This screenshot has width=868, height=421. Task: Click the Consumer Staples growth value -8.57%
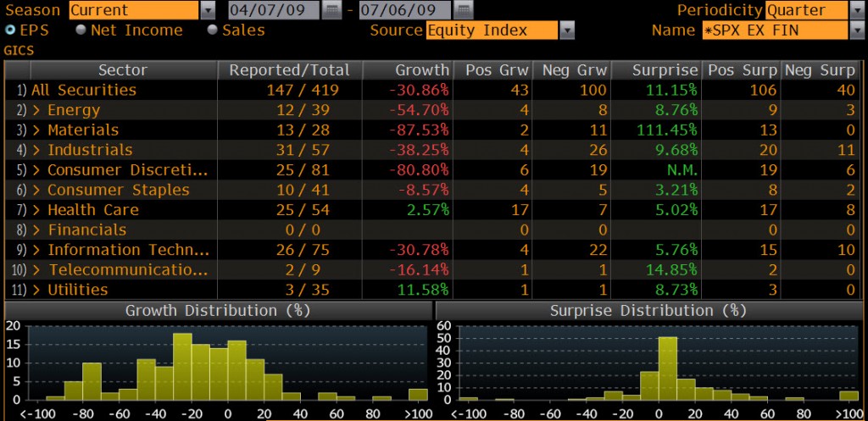coord(424,190)
